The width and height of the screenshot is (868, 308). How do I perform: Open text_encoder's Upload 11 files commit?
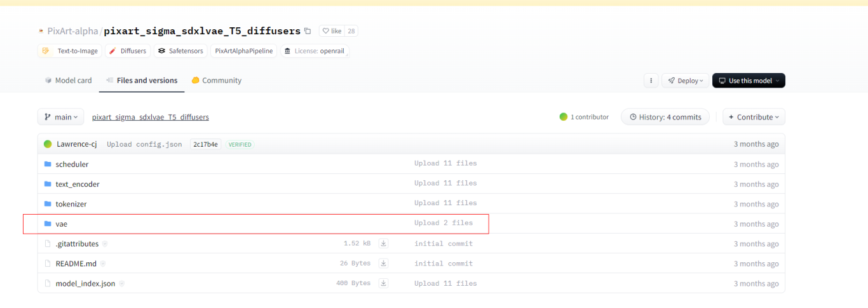point(445,183)
